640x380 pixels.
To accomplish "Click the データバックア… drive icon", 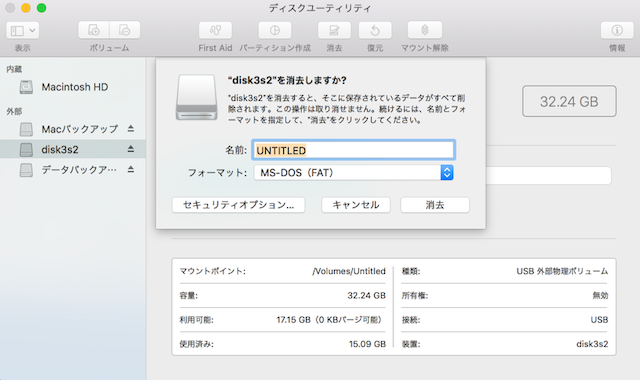I will [26, 170].
